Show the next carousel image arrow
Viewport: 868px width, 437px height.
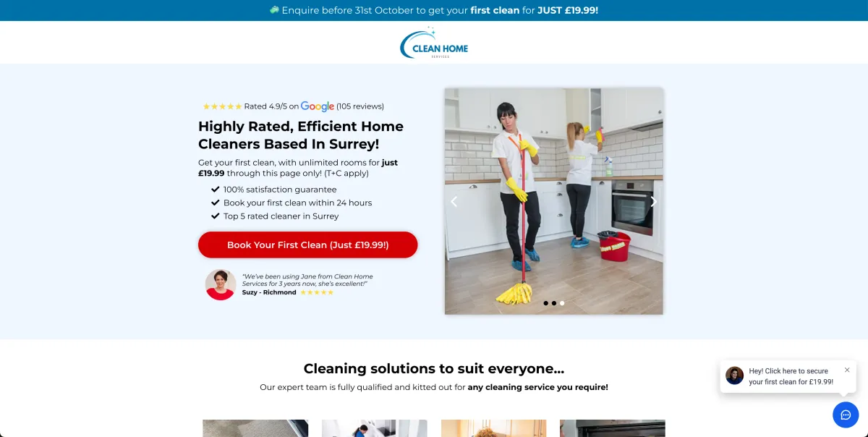652,202
